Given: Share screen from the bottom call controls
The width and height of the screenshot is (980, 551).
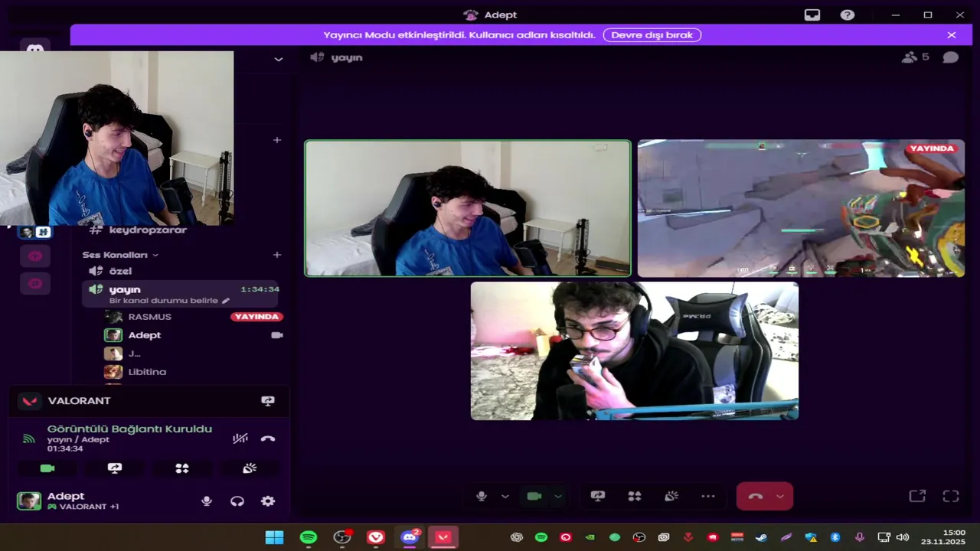Looking at the screenshot, I should tap(598, 496).
